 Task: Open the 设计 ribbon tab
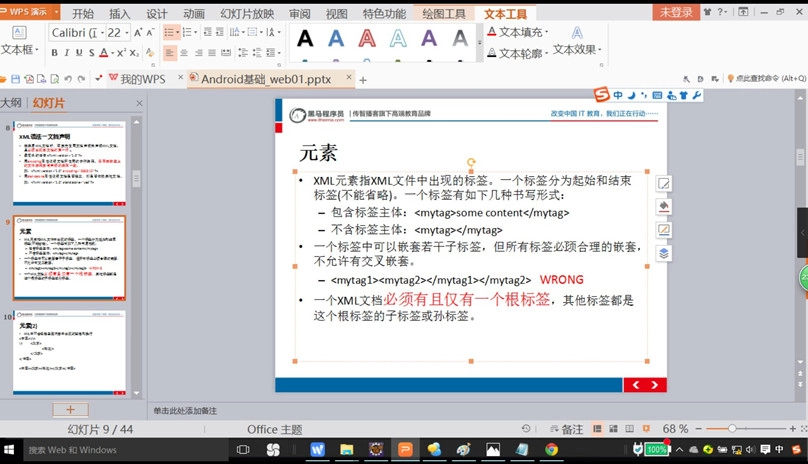pyautogui.click(x=157, y=13)
